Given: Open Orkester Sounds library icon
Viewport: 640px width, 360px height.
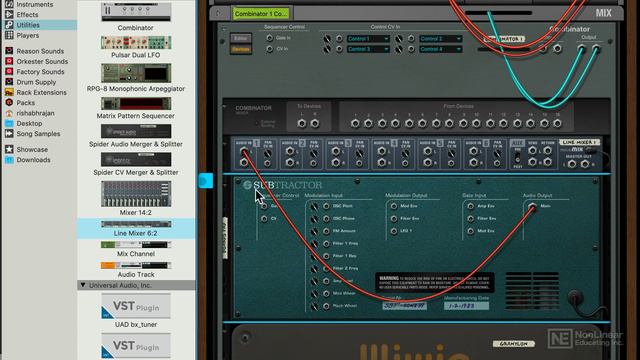Looking at the screenshot, I should (9, 61).
